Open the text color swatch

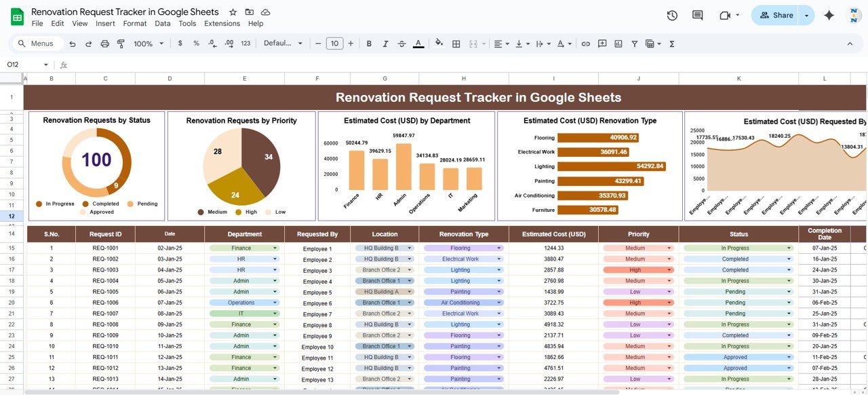coord(418,43)
